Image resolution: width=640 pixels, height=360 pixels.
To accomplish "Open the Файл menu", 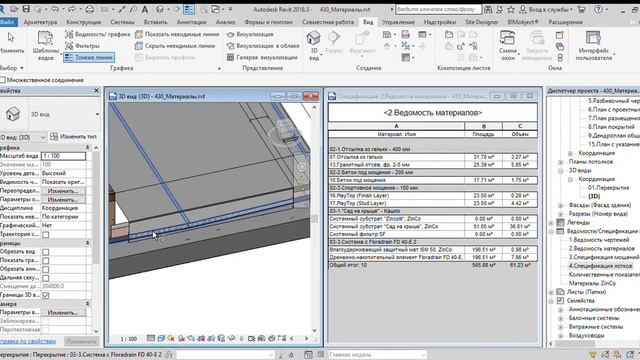I will [x=8, y=22].
